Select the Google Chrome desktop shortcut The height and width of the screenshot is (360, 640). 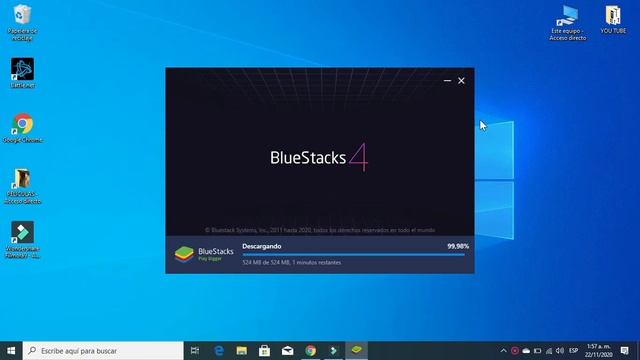point(22,128)
